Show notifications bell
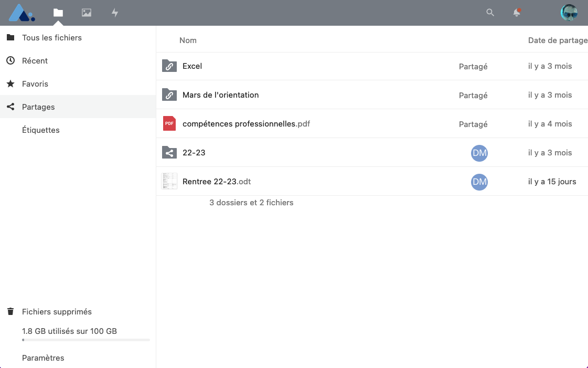Screen dimensions: 588x368 click(517, 13)
